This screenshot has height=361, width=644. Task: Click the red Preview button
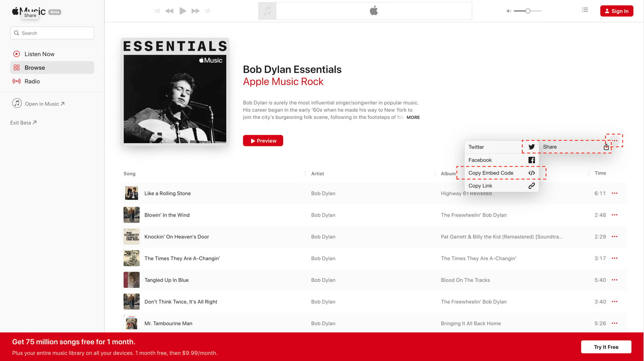[263, 141]
